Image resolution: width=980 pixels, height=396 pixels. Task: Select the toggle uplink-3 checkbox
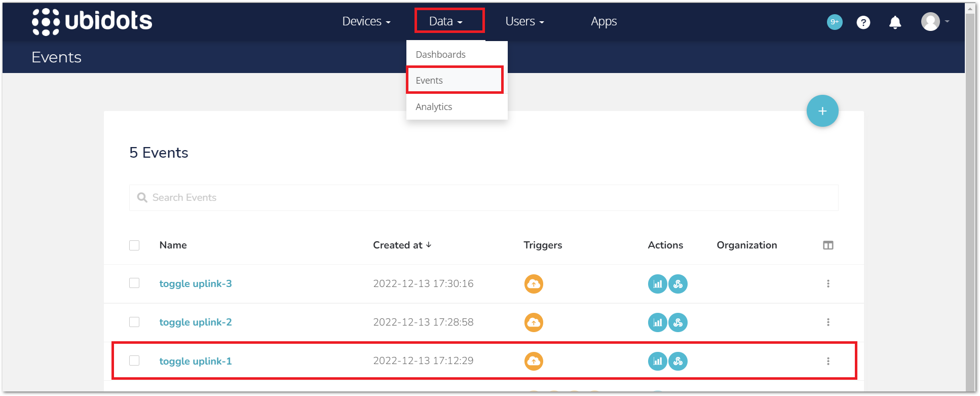click(134, 283)
